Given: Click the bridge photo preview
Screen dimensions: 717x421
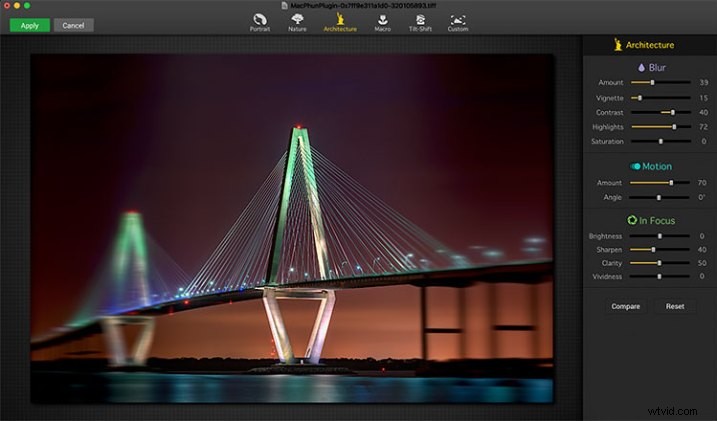Looking at the screenshot, I should [x=292, y=229].
